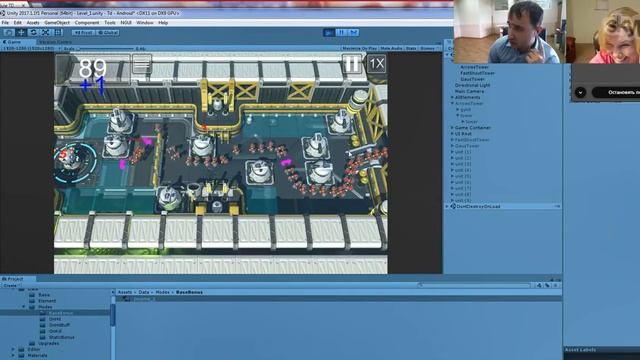The height and width of the screenshot is (360, 640).
Task: Select ArrowTower at top of hierarchy
Action: click(x=474, y=67)
